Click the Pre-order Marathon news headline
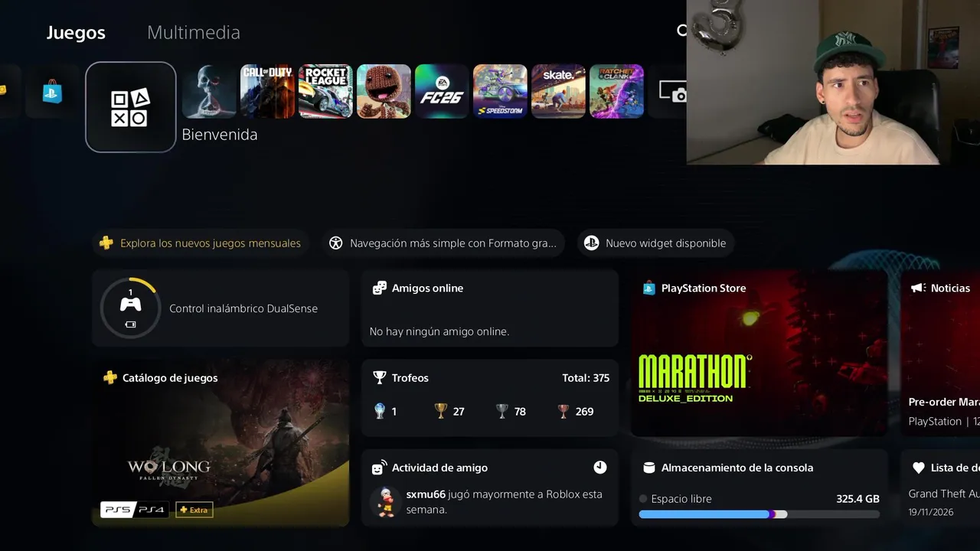The image size is (980, 551). pyautogui.click(x=944, y=402)
